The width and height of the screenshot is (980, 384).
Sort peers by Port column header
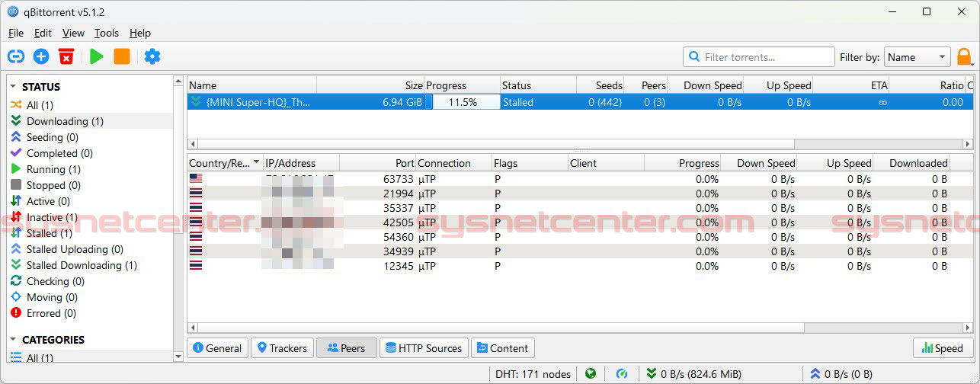[x=378, y=163]
